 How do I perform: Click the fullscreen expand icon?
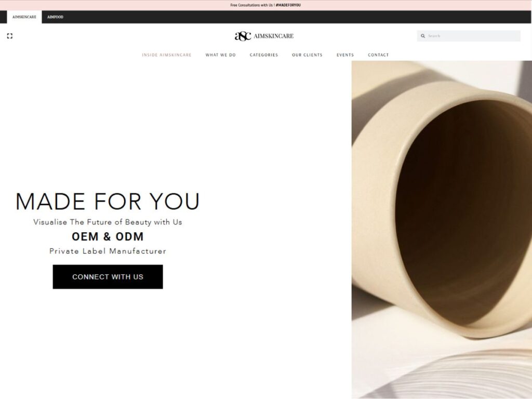point(10,36)
